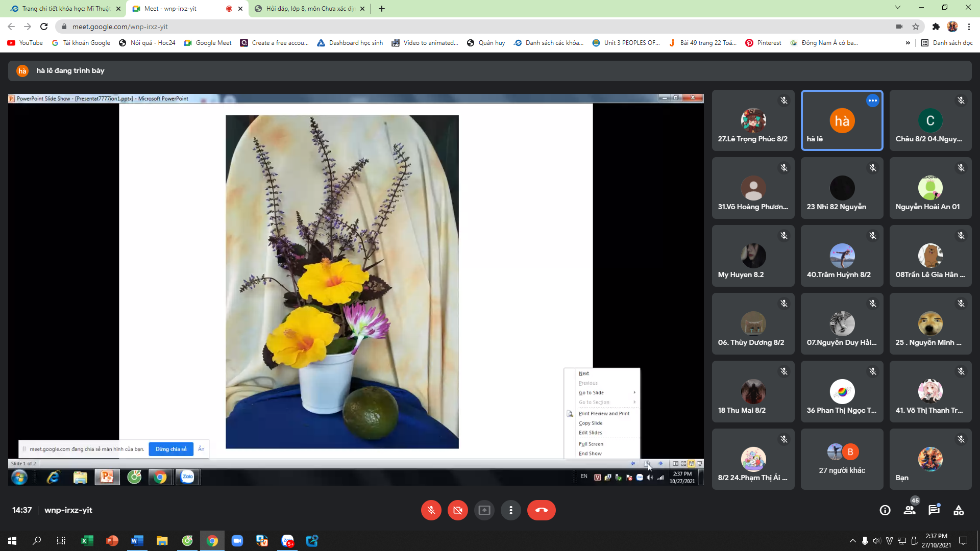Click the red leave call button
Screen dimensions: 980x551
point(541,510)
